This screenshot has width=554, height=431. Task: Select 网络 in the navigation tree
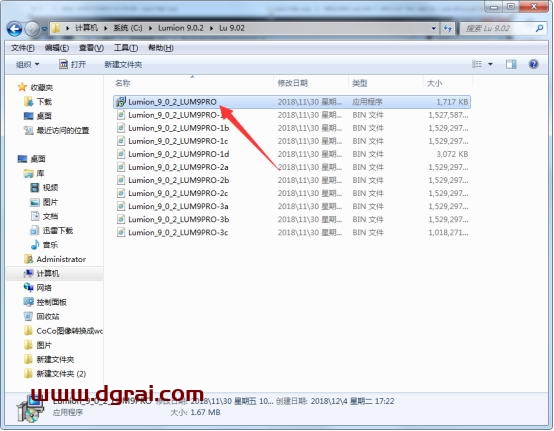(x=44, y=288)
